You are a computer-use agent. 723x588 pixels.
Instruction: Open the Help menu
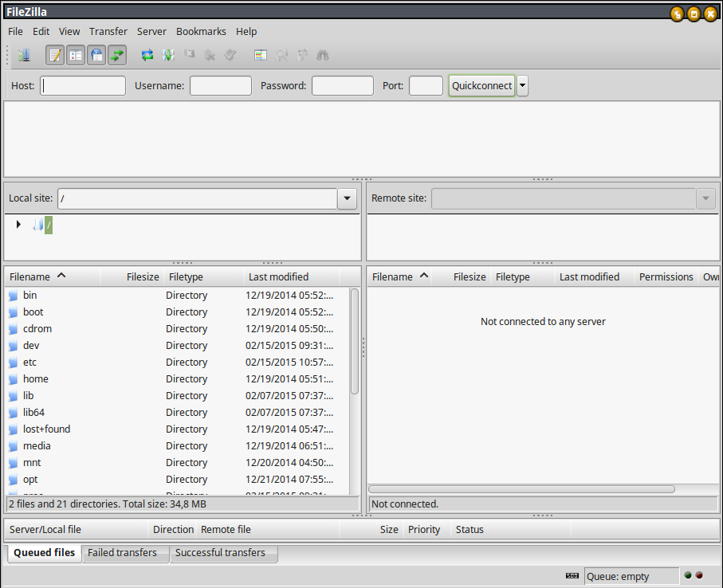[x=246, y=31]
